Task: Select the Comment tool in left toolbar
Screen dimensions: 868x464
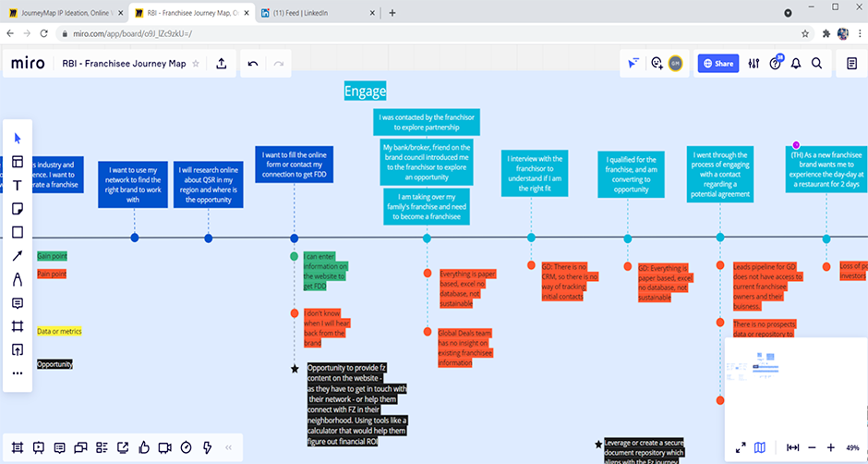Action: pyautogui.click(x=18, y=303)
